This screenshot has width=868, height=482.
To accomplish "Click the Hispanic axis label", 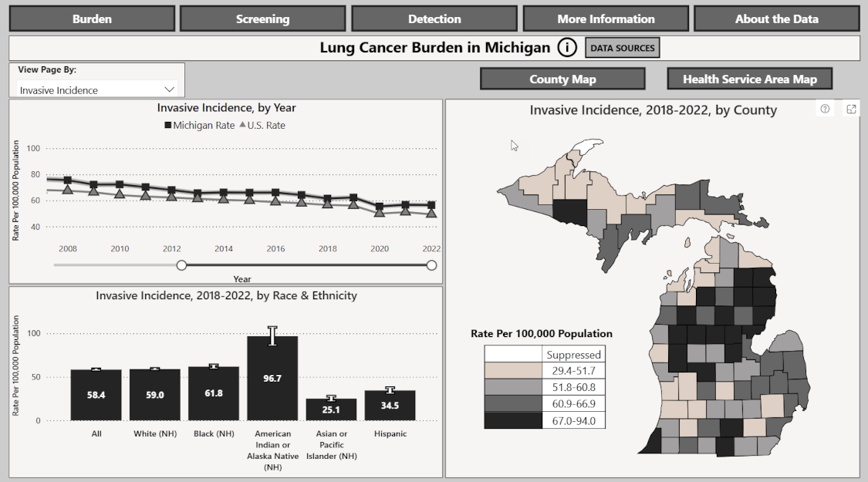I will 390,434.
